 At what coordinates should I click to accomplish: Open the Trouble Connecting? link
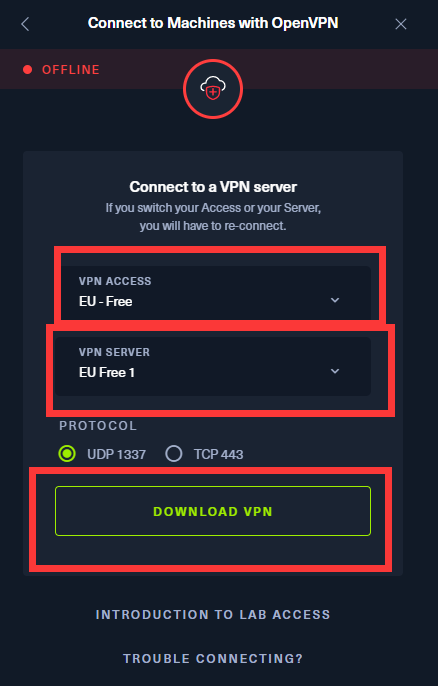[x=213, y=658]
